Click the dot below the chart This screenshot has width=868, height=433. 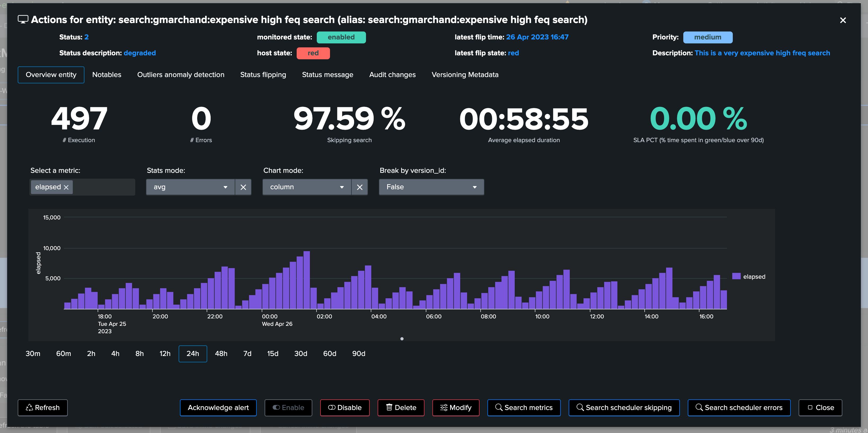point(402,339)
